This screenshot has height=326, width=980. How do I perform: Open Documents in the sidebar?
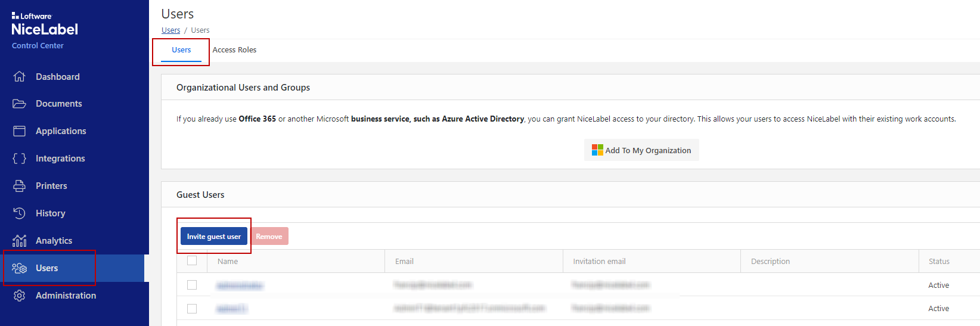click(x=59, y=104)
